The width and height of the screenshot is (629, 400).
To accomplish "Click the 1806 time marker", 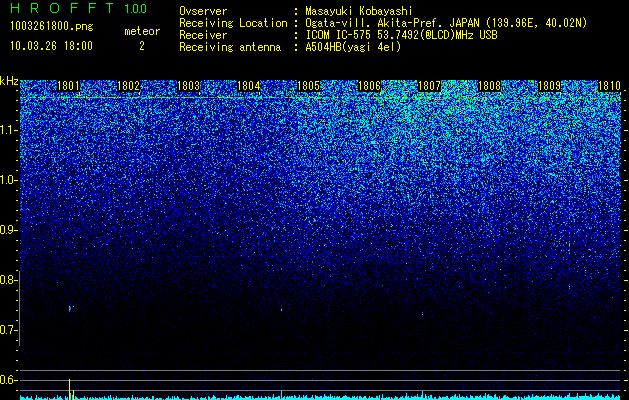I will coord(369,86).
